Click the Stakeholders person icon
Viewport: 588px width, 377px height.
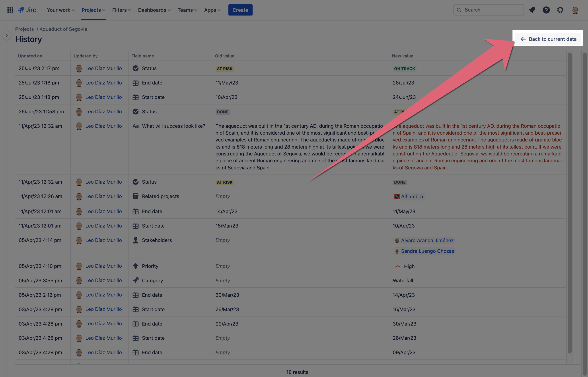(136, 240)
